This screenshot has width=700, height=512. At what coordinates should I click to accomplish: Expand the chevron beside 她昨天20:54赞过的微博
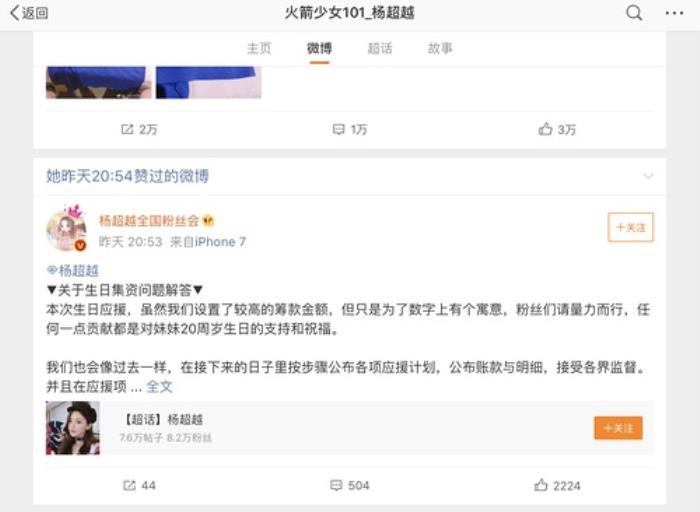coord(648,176)
